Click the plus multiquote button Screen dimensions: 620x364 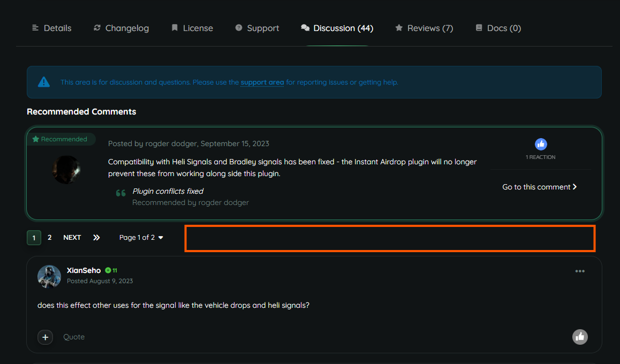click(x=46, y=337)
